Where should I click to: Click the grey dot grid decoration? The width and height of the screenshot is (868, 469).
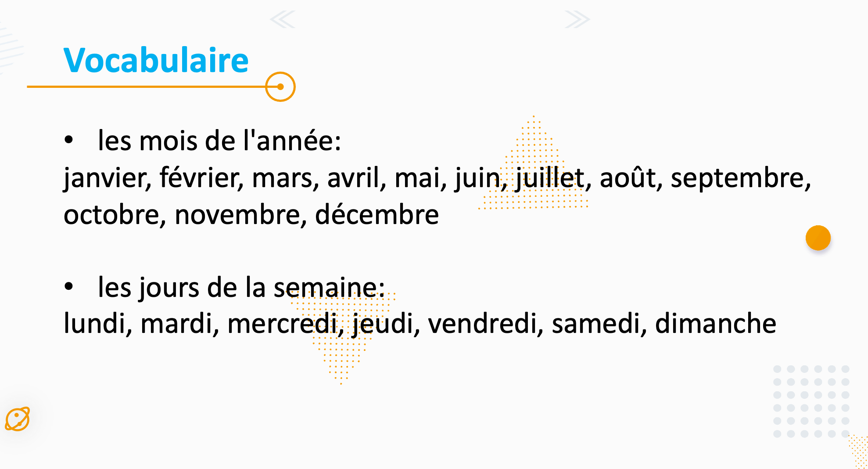pos(811,401)
